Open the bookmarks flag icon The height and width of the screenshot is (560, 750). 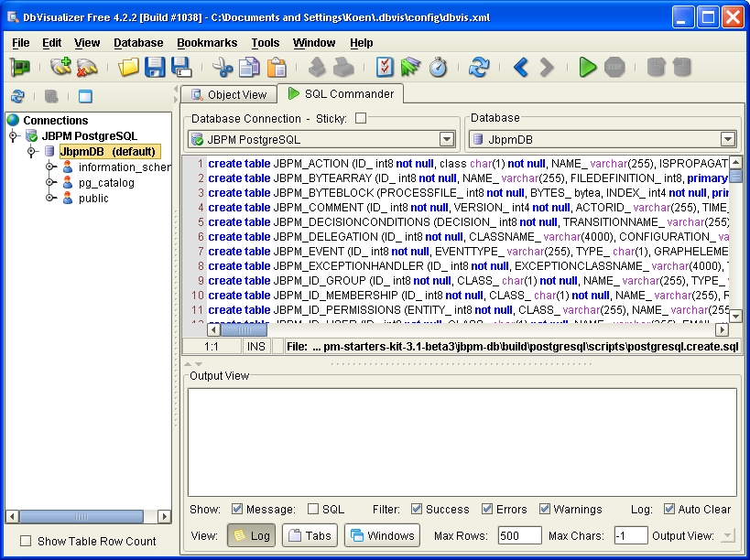411,66
